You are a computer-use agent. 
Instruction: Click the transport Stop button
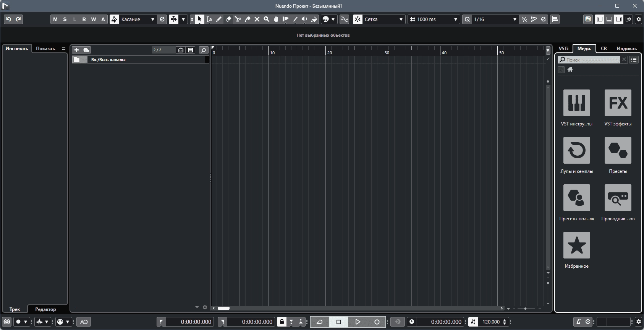[338, 322]
